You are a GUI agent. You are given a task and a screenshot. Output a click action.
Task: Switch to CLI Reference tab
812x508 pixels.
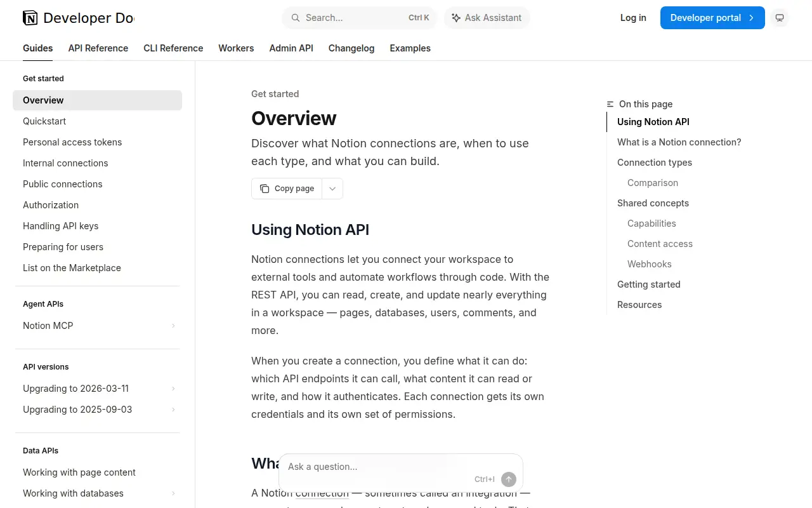point(173,48)
